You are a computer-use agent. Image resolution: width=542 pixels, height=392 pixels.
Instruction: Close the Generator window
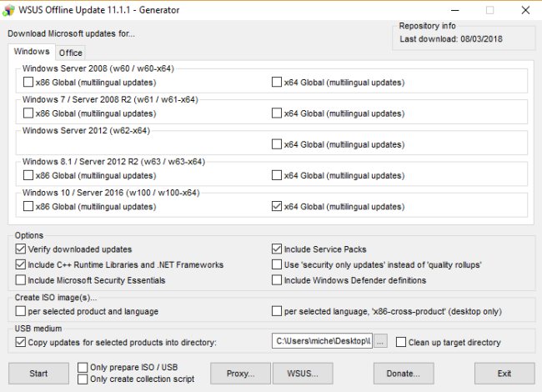[525, 10]
